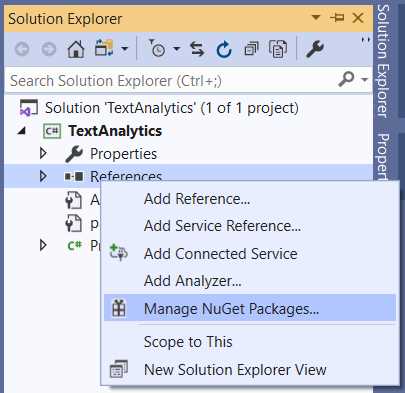This screenshot has height=393, width=405.
Task: Click the Forward navigation arrow icon
Action: pos(49,50)
